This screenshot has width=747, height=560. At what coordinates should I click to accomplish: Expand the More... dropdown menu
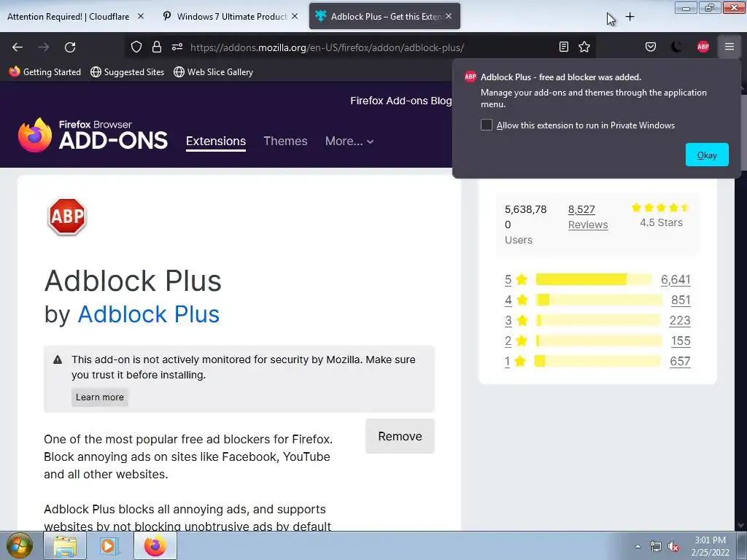coord(349,141)
